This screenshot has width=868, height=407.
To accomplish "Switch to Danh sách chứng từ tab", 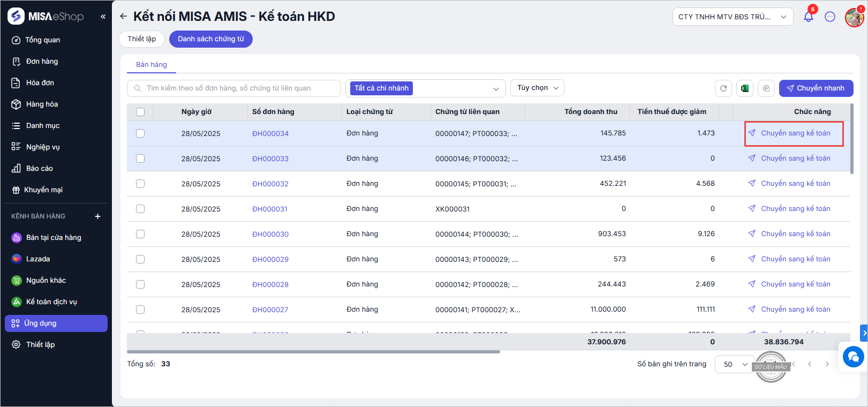I will point(211,39).
